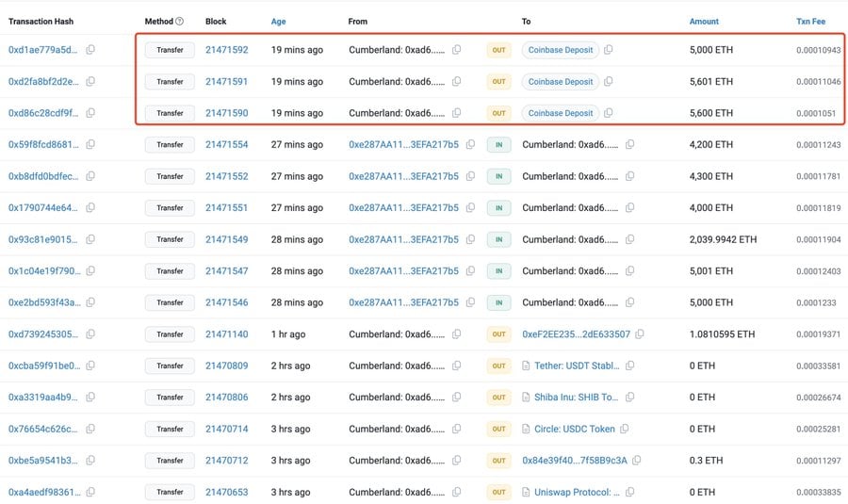Copy Coinbase Deposit address in block 21471591 row
The height and width of the screenshot is (504, 848).
coord(609,81)
